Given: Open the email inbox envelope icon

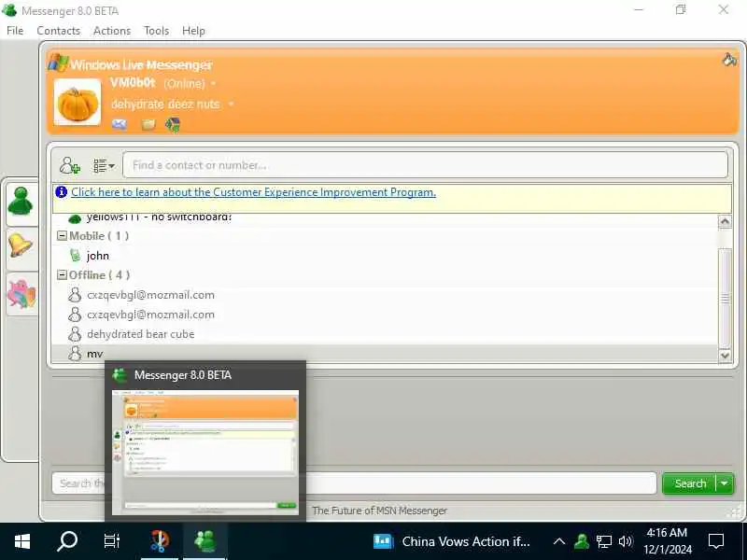Looking at the screenshot, I should pyautogui.click(x=120, y=125).
